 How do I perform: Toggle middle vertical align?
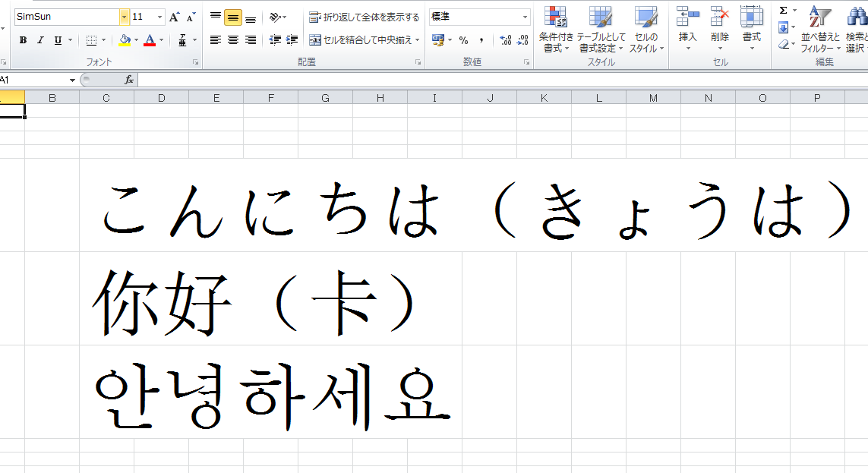click(x=233, y=17)
